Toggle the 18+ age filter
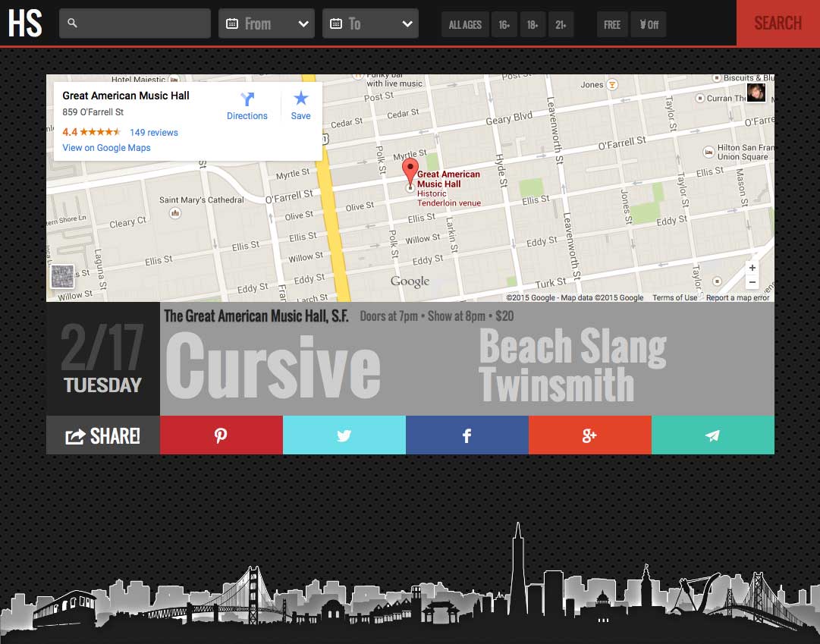This screenshot has height=644, width=820. [x=533, y=24]
